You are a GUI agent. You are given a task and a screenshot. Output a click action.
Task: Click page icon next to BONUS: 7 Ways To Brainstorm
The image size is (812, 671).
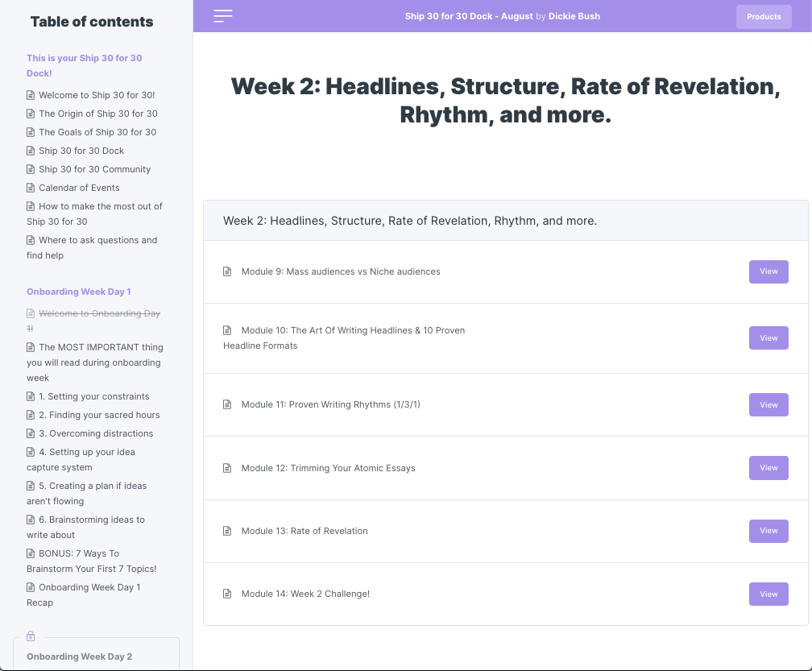(31, 553)
